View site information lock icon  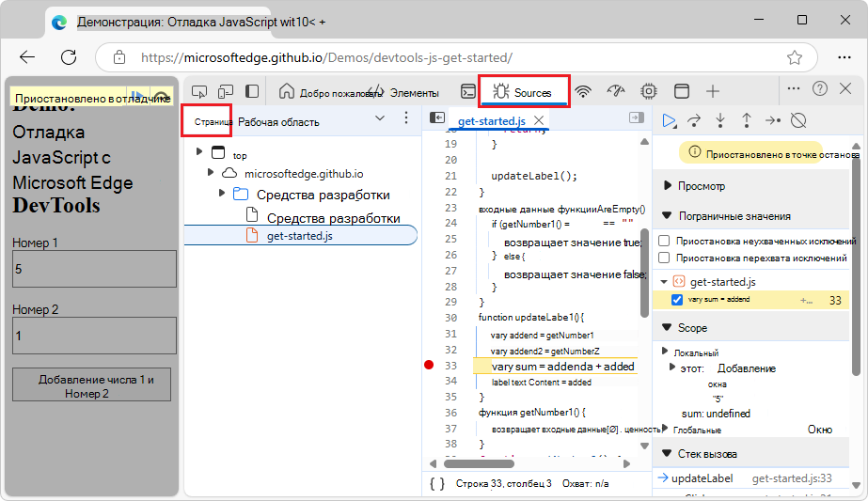tap(119, 57)
